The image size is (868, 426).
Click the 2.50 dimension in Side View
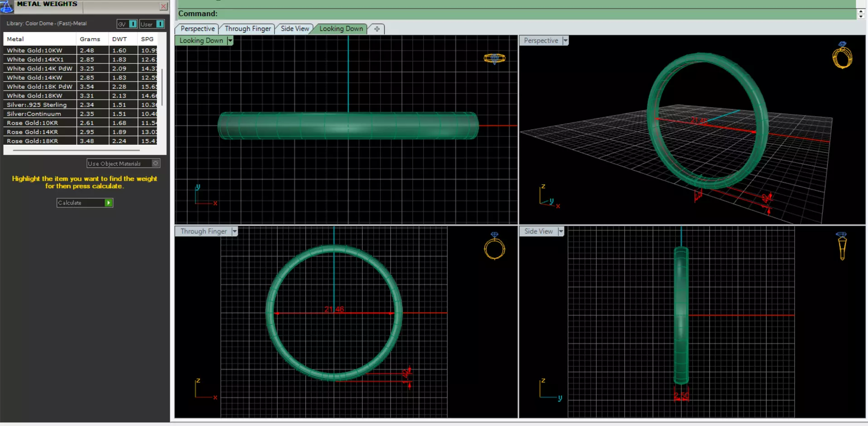681,396
